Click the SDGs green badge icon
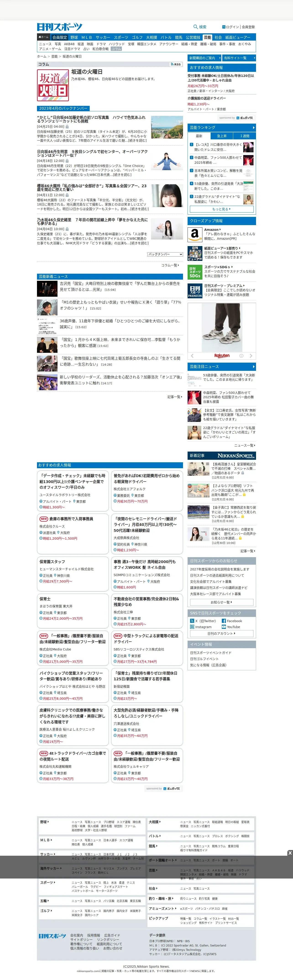 pos(195,272)
